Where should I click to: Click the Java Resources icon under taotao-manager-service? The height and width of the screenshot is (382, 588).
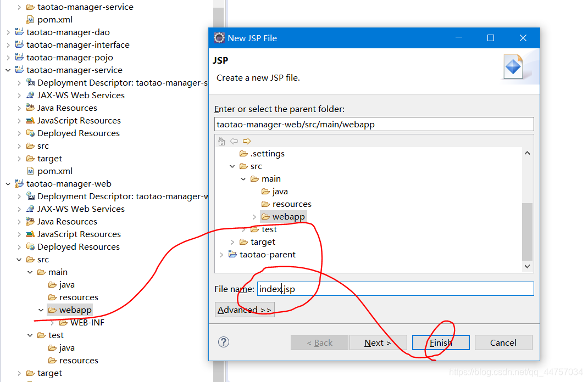[x=30, y=108]
